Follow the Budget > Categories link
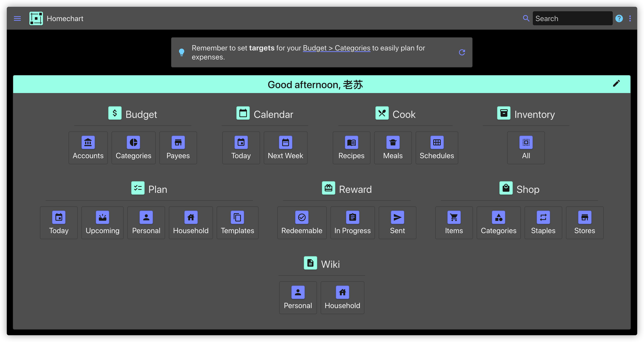 (336, 48)
